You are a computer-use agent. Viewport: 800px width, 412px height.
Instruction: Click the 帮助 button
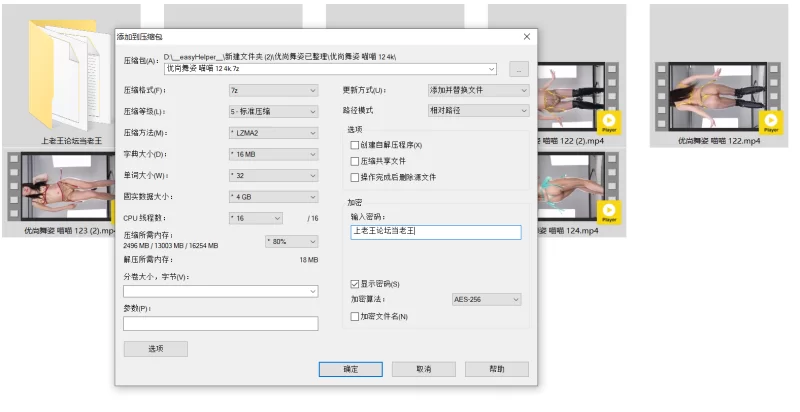coord(497,369)
